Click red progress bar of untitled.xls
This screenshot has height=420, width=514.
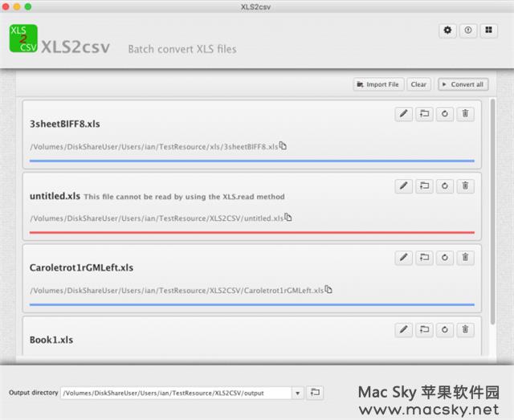(251, 232)
